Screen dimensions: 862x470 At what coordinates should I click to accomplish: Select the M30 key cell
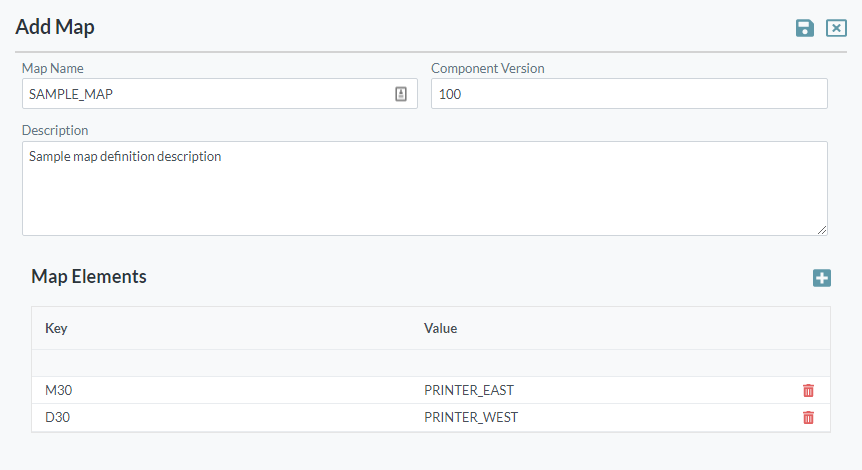tap(59, 391)
